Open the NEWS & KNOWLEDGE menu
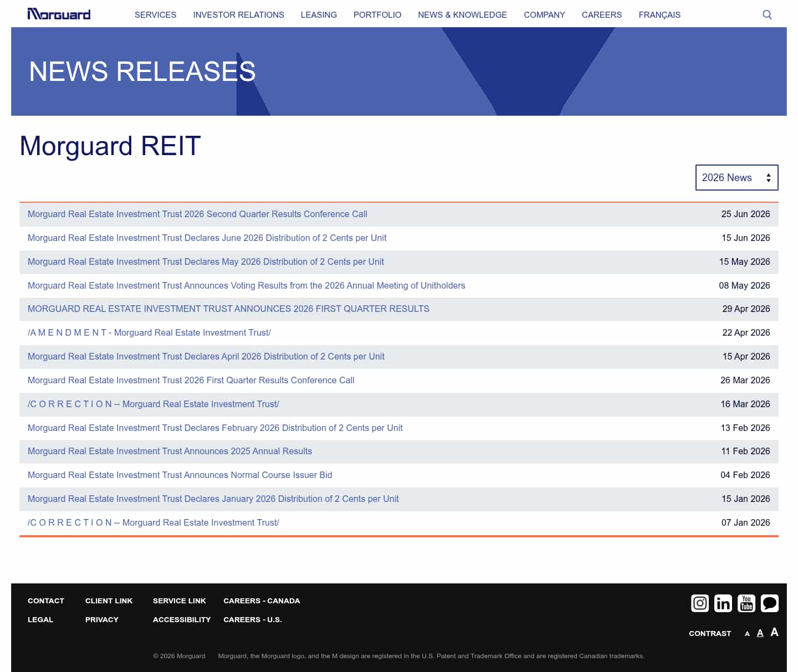 [x=462, y=14]
